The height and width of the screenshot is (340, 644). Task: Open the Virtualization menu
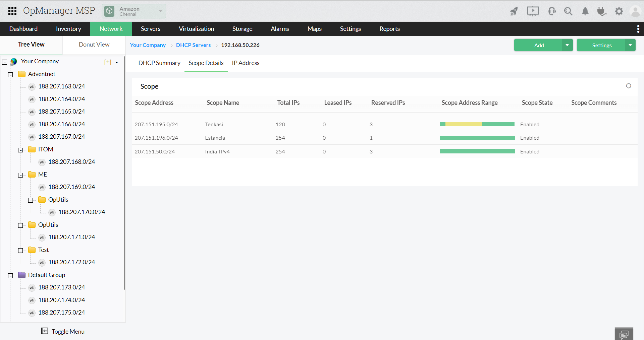196,29
